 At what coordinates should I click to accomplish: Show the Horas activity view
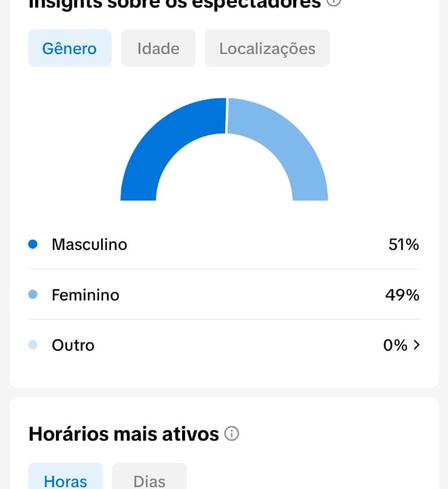point(66,477)
